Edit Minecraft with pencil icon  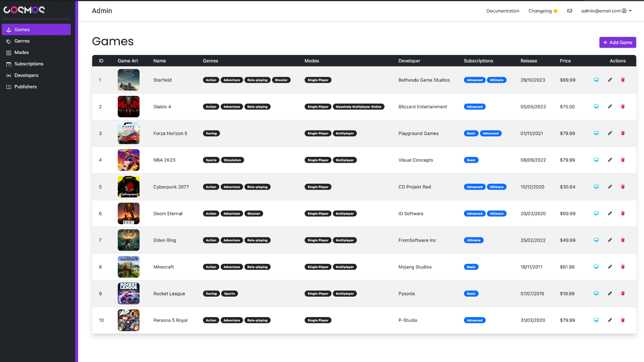[610, 267]
